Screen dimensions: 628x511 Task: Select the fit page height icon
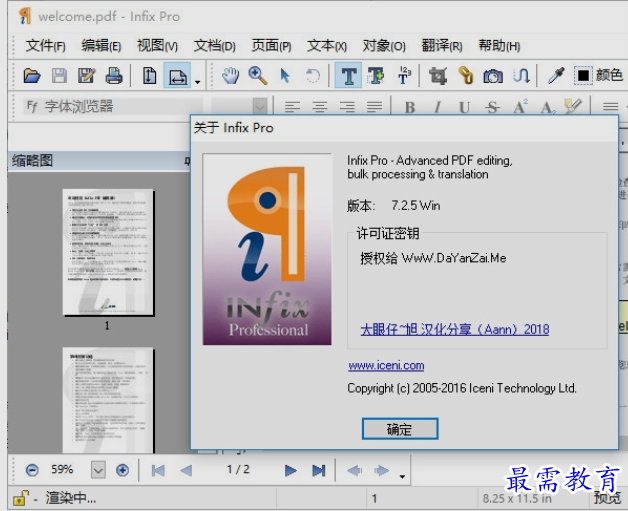coord(149,75)
